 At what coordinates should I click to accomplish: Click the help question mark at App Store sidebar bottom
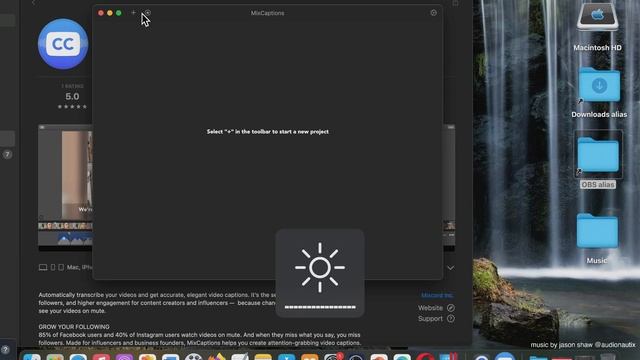(x=5, y=349)
